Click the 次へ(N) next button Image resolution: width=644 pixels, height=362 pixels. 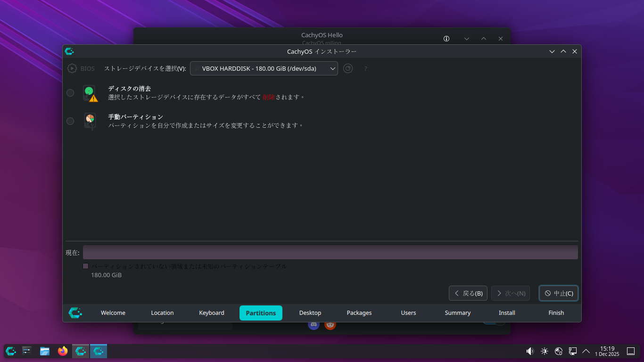point(511,293)
